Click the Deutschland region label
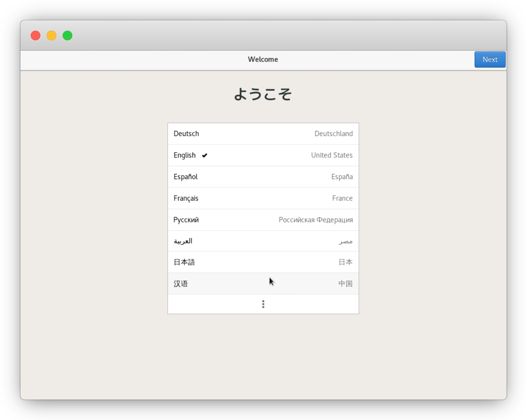Viewport: 527px width, 420px height. 333,134
